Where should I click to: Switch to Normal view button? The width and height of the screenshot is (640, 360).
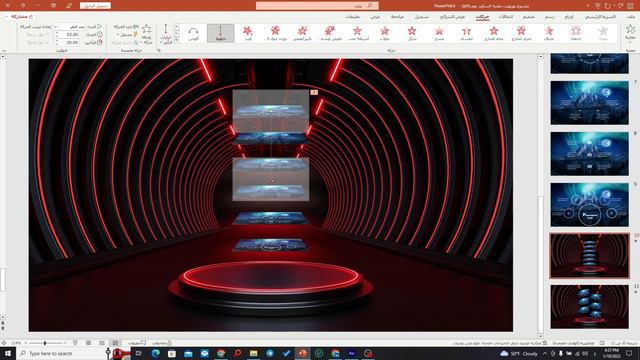pos(116,343)
